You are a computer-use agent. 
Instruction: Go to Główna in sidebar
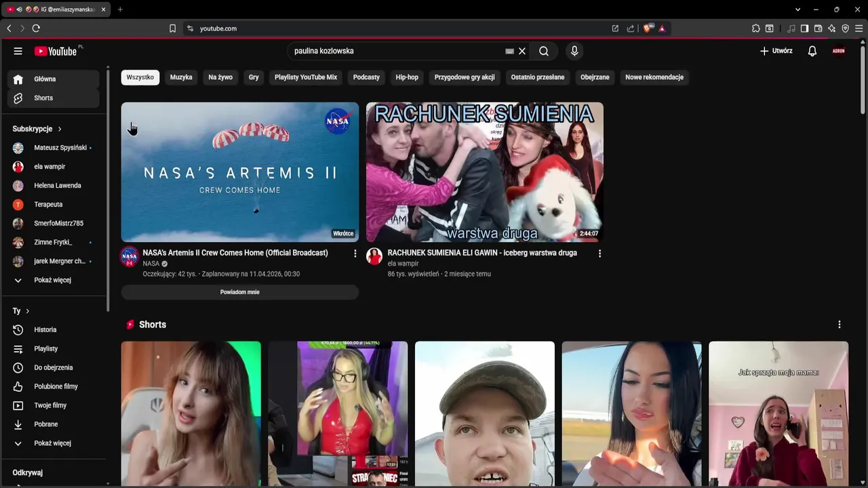[x=54, y=79]
